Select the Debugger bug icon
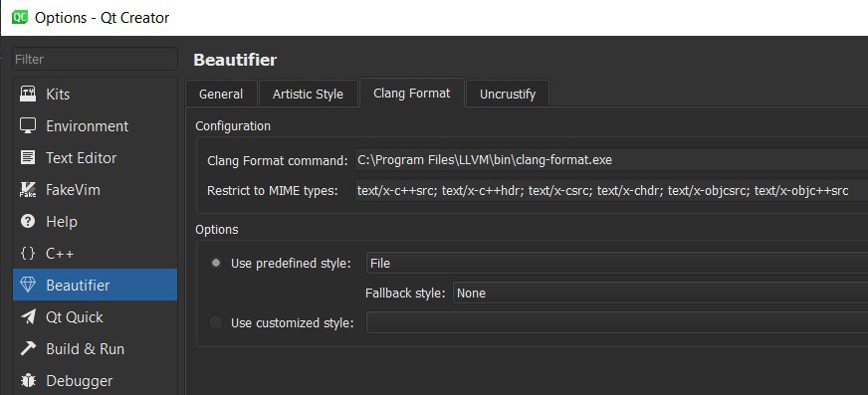Image resolution: width=868 pixels, height=395 pixels. coord(28,381)
